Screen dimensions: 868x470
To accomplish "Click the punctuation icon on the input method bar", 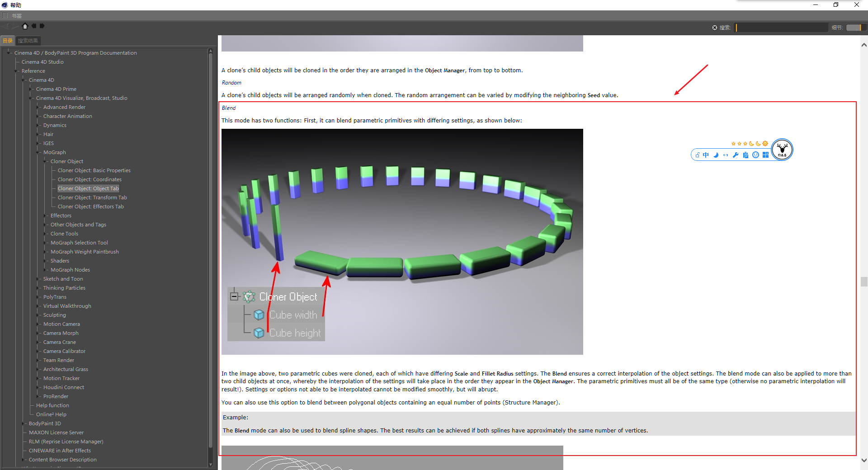I will [726, 155].
